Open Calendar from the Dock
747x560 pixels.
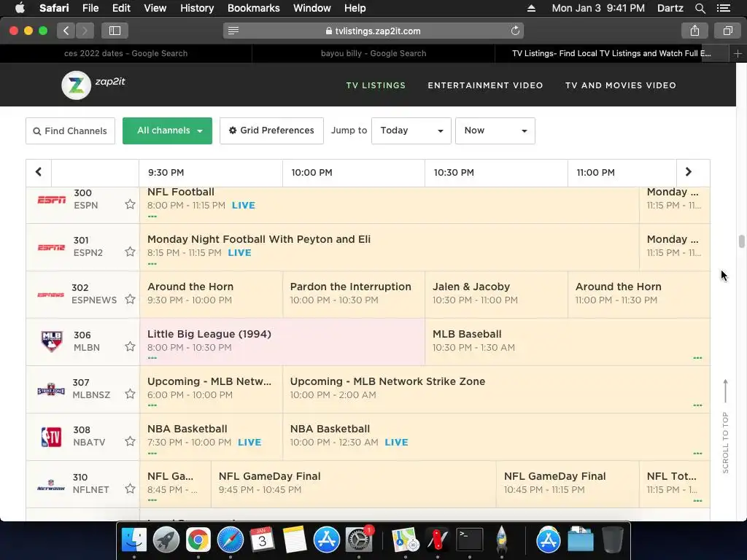pyautogui.click(x=262, y=540)
